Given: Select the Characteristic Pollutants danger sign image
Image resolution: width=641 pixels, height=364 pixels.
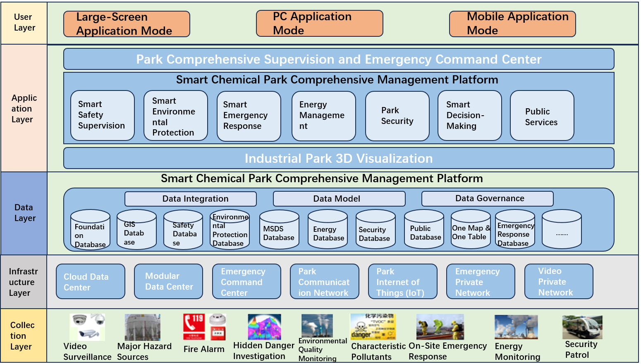Looking at the screenshot, I should pyautogui.click(x=373, y=326).
